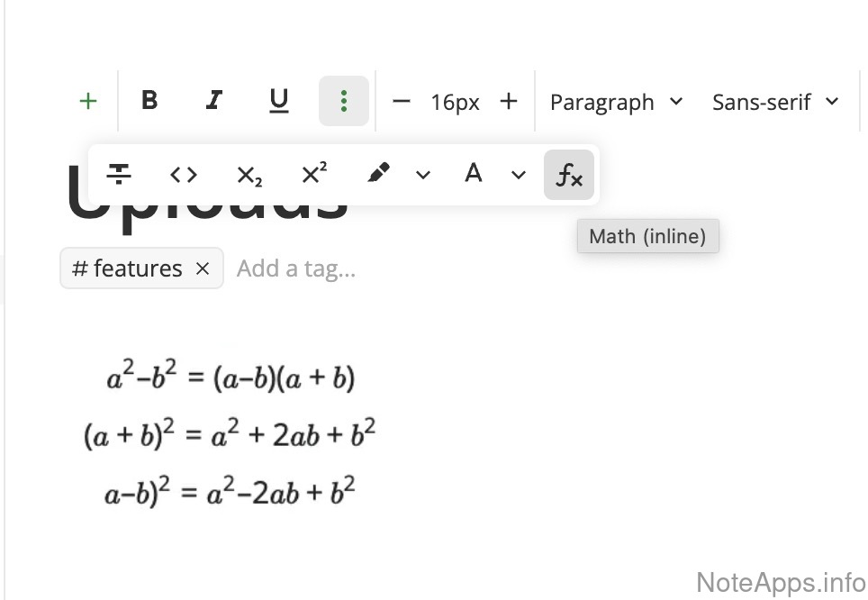
Task: Toggle italic formatting
Action: point(213,101)
